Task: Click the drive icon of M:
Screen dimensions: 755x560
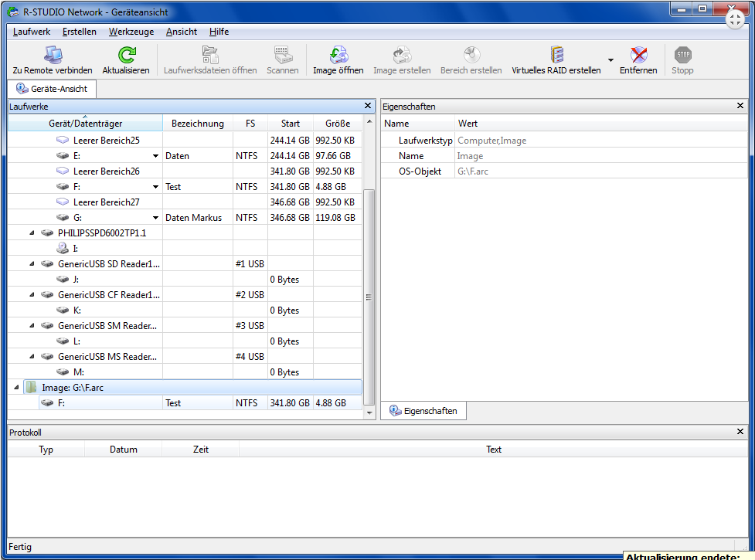Action: [63, 372]
